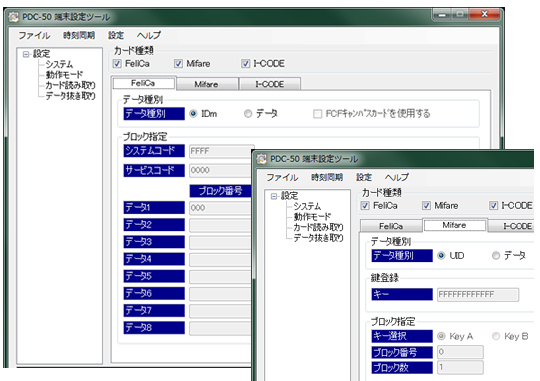Click the ブロック番号 field in the front window
540x381 pixels.
pos(460,352)
